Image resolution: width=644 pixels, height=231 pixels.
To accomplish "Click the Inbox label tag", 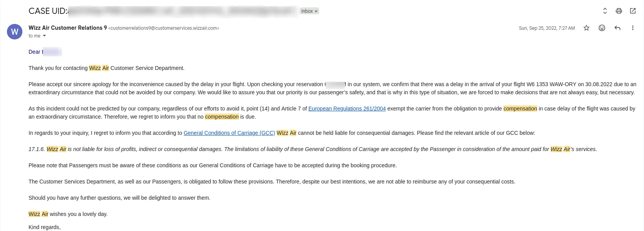I will [307, 11].
